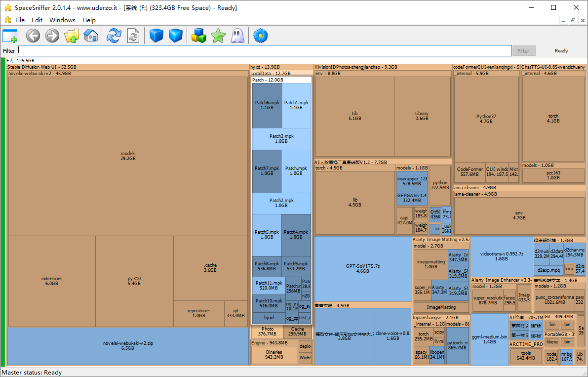This screenshot has width=588, height=377.
Task: Select the Patch9.mpk 533.2MB block
Action: point(296,266)
